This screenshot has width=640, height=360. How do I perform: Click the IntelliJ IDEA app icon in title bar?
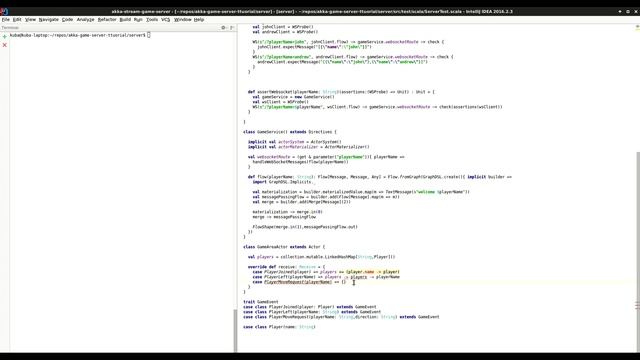tap(4, 11)
